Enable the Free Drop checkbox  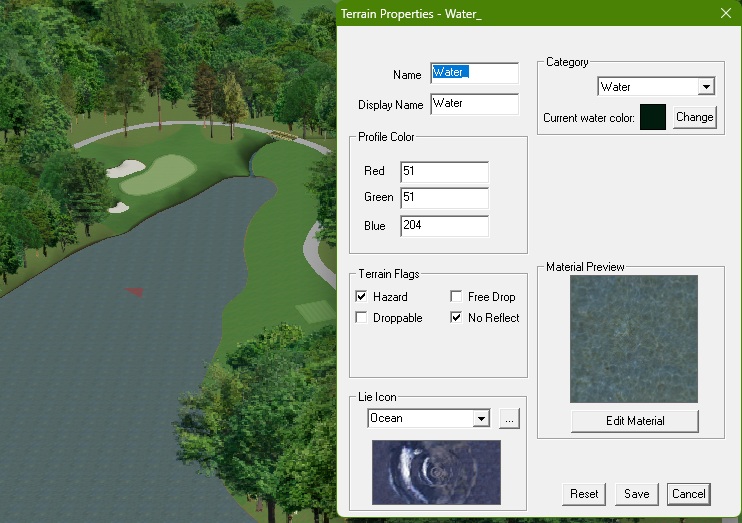click(x=456, y=297)
